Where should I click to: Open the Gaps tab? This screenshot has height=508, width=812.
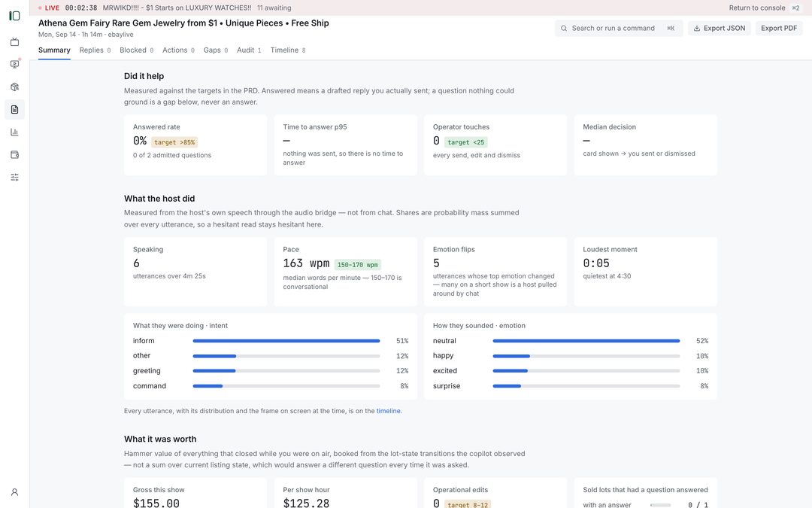click(x=216, y=50)
